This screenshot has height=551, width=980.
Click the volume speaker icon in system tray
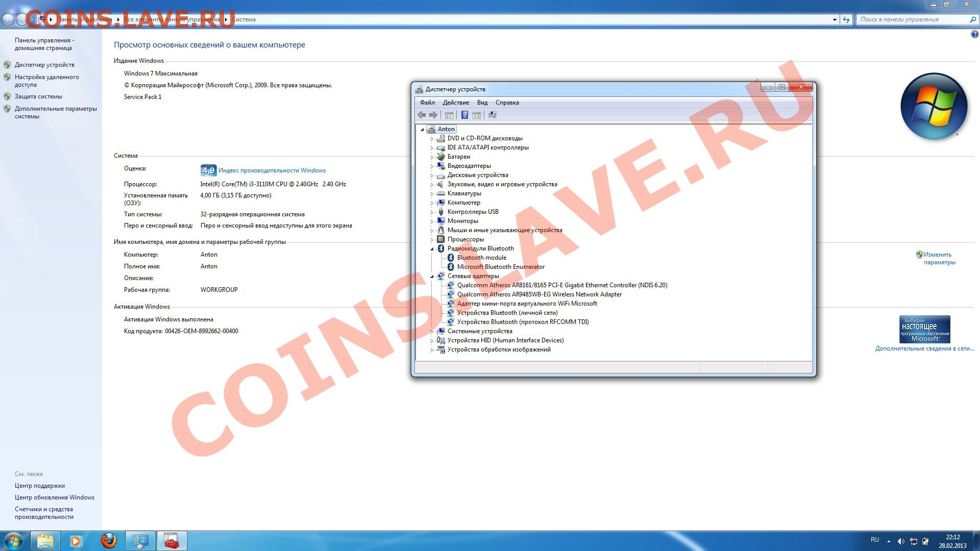[901, 541]
